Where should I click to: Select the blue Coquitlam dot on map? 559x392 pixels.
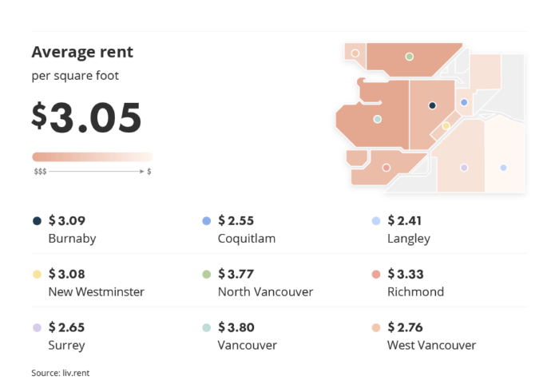coord(464,102)
